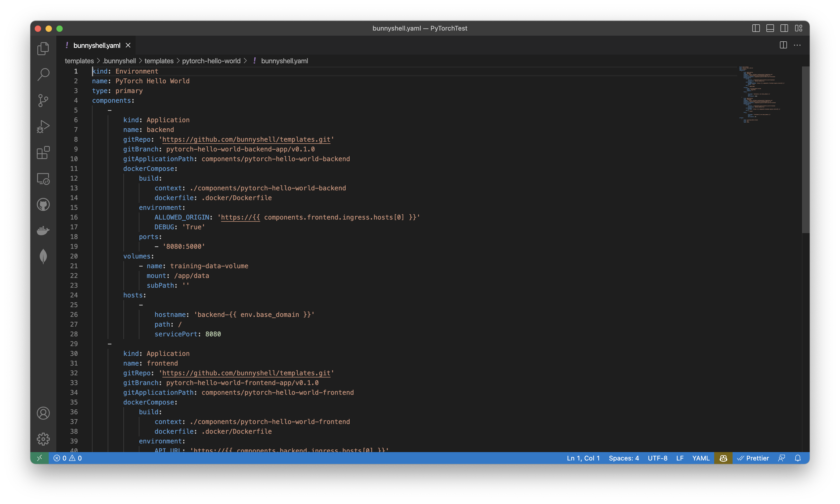Screen dimensions: 840x504
Task: Expand the .bunnyshell breadcrumb segment
Action: (x=118, y=61)
